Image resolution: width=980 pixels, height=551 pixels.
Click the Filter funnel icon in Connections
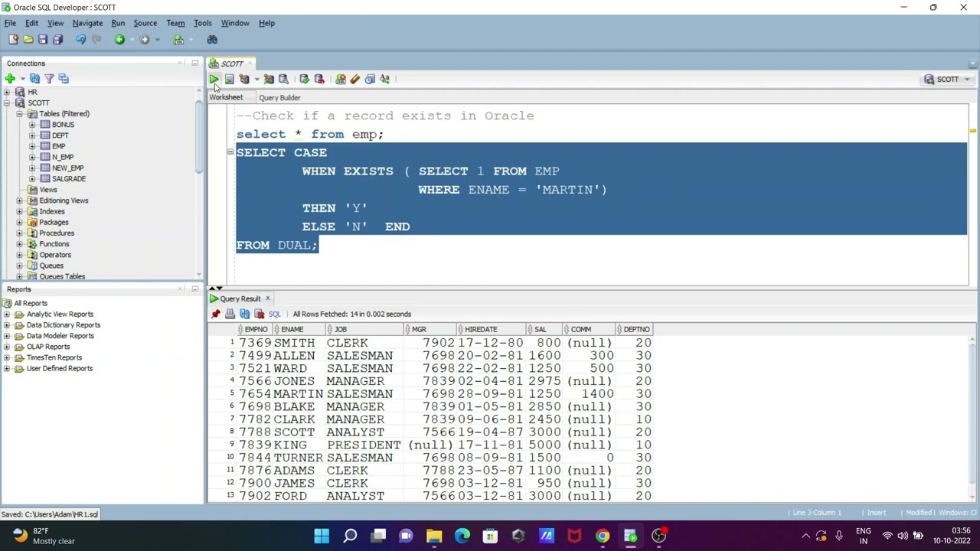(x=49, y=78)
